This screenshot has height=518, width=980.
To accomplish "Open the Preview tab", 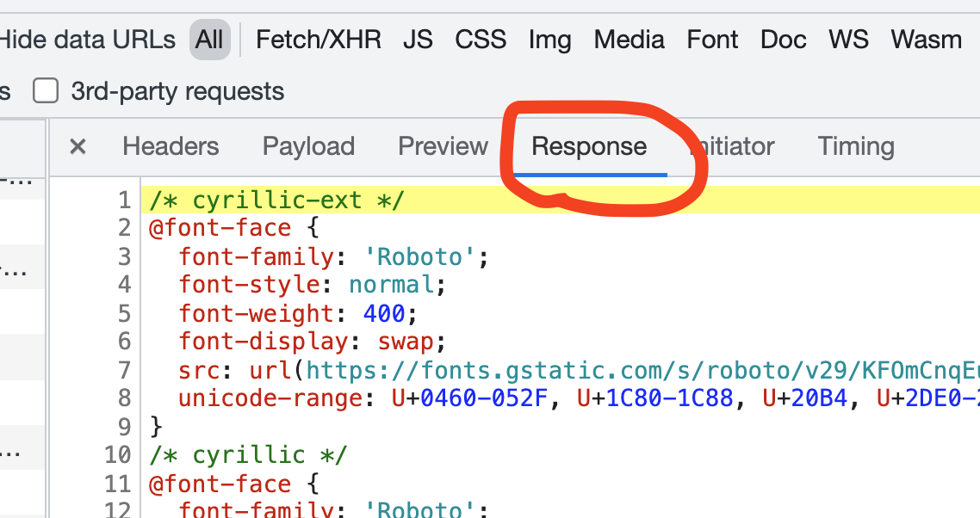I will click(x=443, y=147).
